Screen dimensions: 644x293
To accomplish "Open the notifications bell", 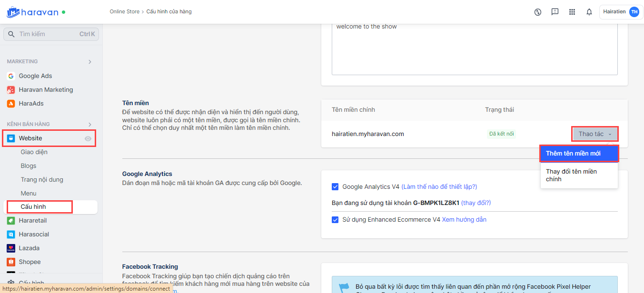I will tap(589, 12).
